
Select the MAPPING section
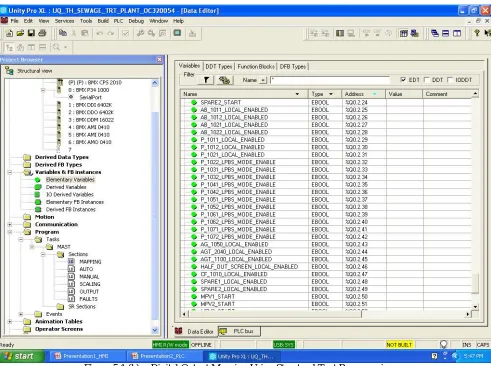[x=90, y=262]
